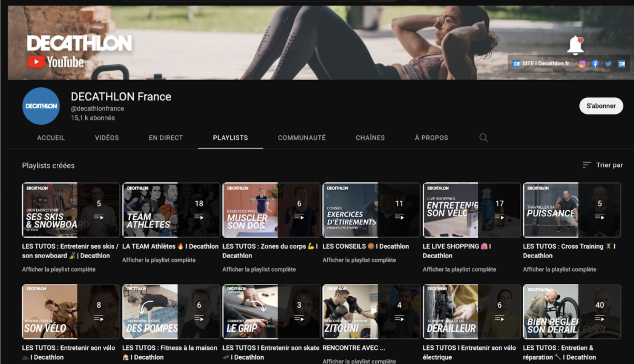The image size is (634, 364).
Task: Click the sort lines icon beside Trier par
Action: pyautogui.click(x=587, y=165)
